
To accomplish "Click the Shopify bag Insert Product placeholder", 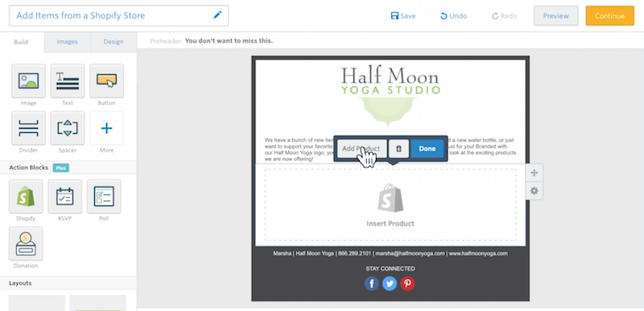I will [390, 205].
